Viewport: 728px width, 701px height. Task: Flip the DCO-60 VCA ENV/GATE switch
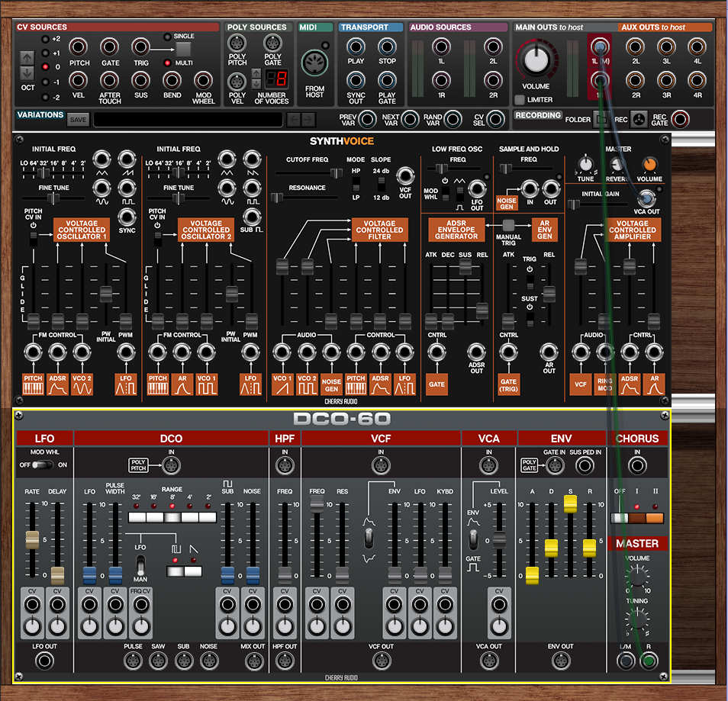point(473,539)
